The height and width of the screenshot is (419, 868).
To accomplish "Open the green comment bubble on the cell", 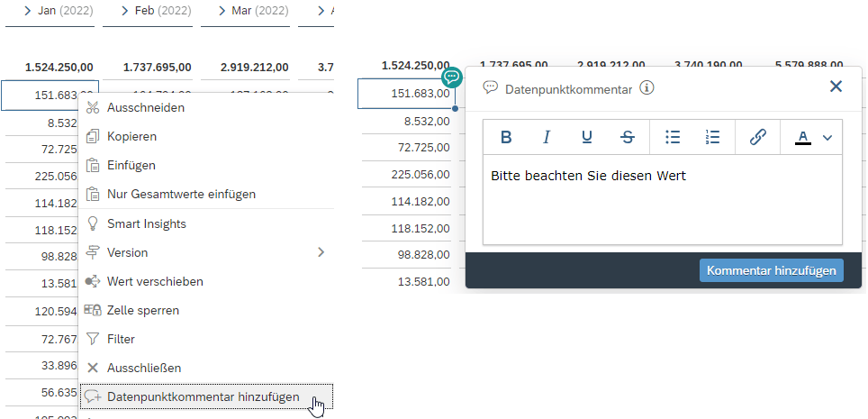I will [x=452, y=77].
